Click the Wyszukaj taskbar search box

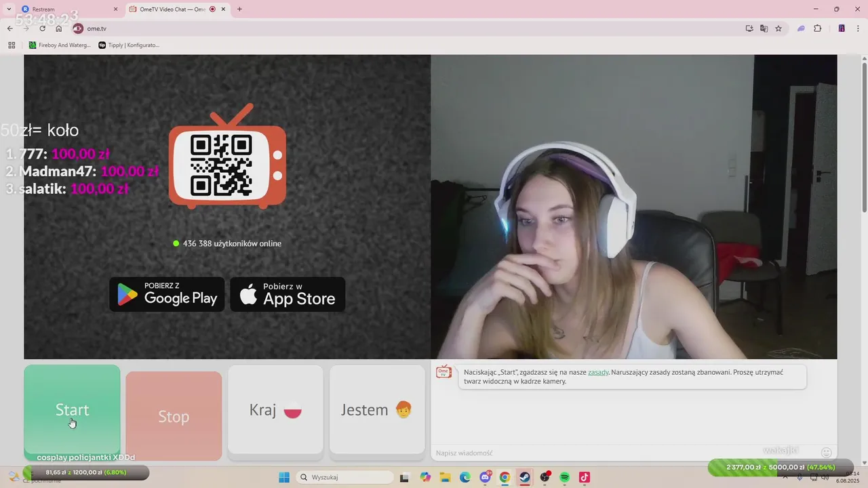[344, 477]
